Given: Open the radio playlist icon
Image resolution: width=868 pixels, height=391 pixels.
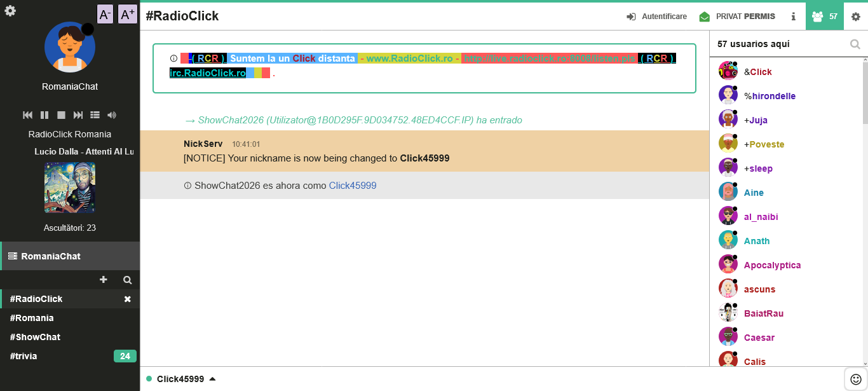Looking at the screenshot, I should (x=95, y=115).
